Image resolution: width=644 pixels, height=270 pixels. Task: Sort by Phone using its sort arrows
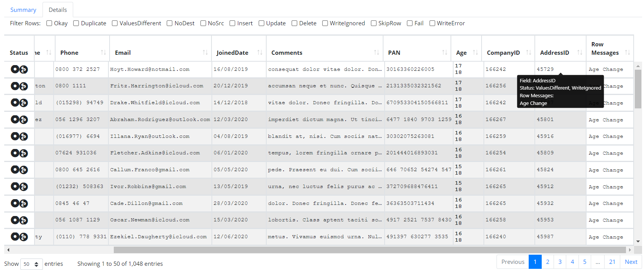click(103, 52)
